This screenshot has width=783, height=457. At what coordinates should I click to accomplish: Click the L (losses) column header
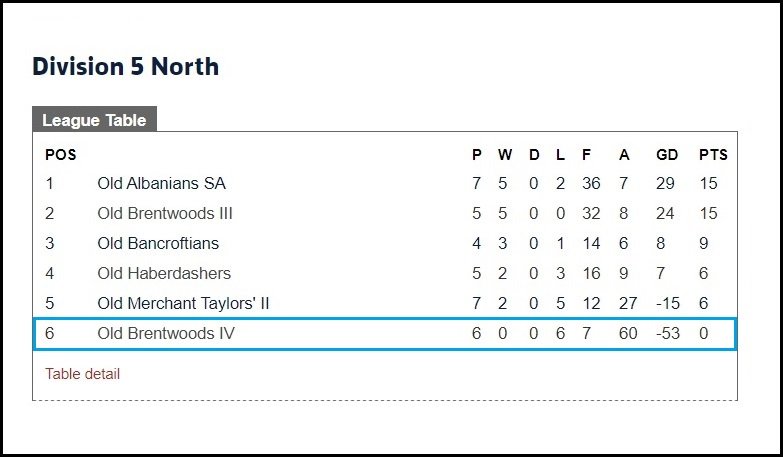560,155
